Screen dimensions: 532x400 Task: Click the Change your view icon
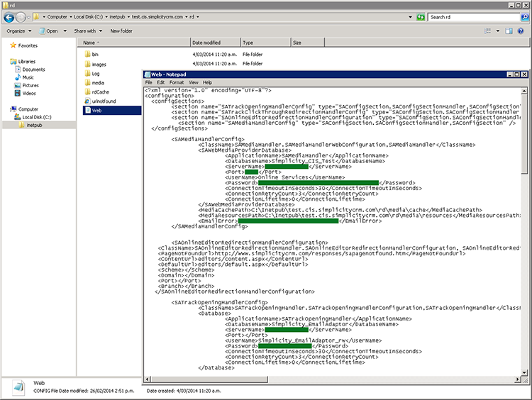[x=487, y=31]
